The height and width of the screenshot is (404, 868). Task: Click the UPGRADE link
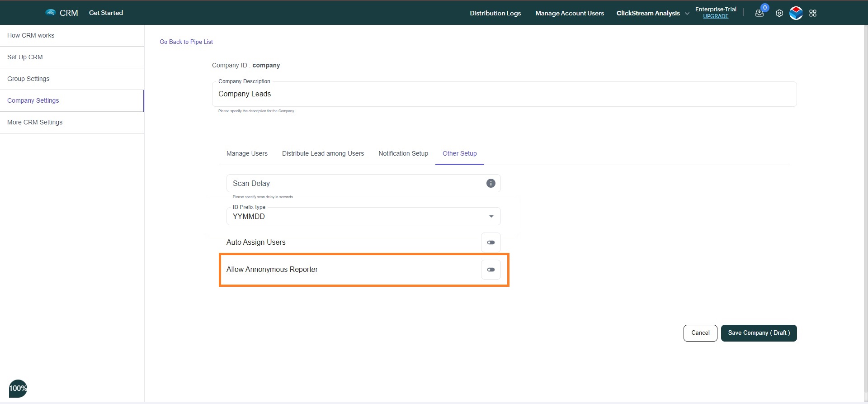(x=716, y=16)
